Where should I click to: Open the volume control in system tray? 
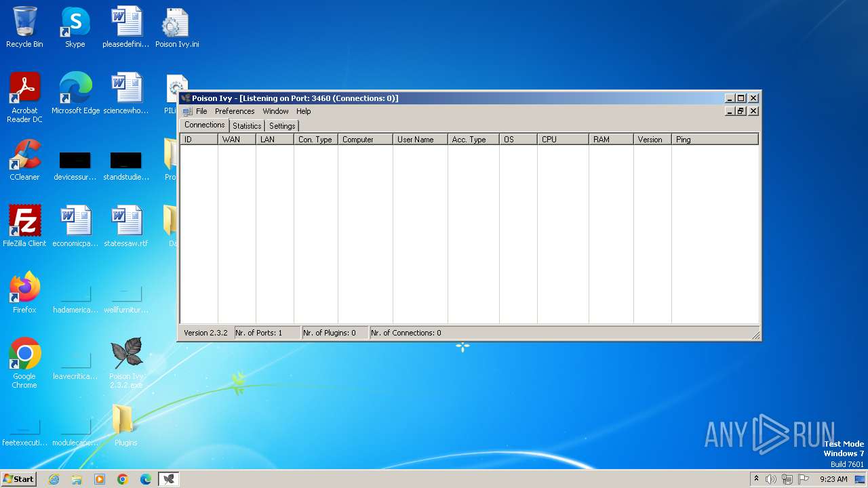coord(770,479)
